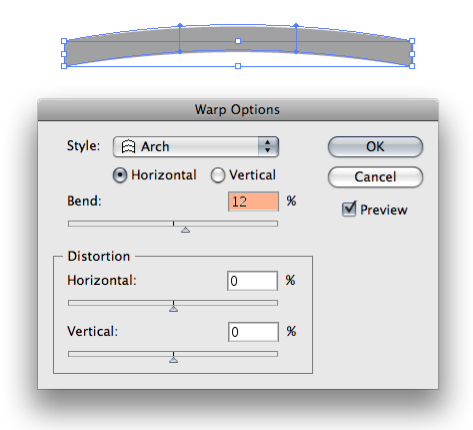Click the Bend slider thumb
This screenshot has height=430, width=473.
[185, 230]
